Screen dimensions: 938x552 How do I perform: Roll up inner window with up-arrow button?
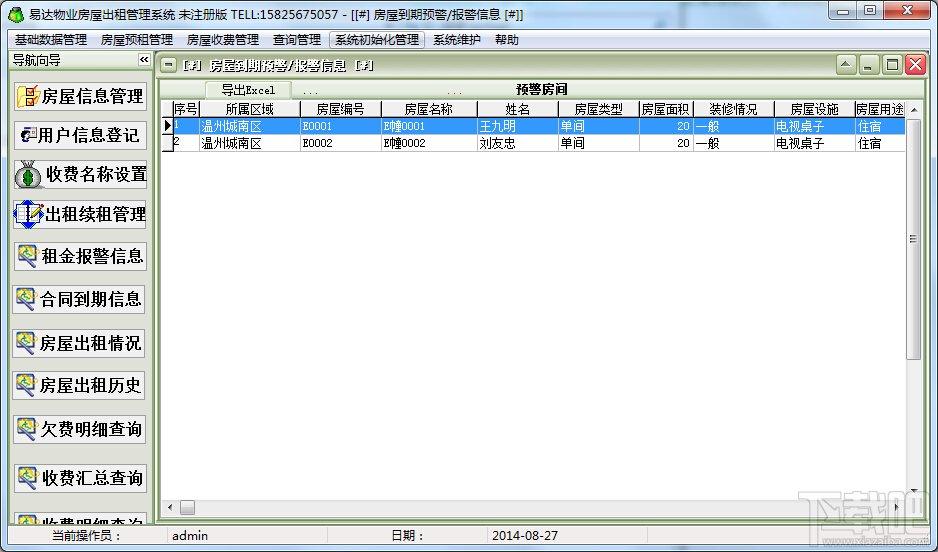coord(845,65)
